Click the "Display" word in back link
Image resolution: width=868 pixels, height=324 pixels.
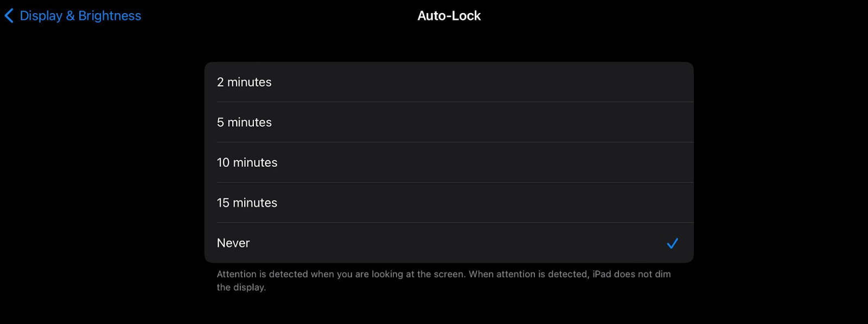tap(41, 16)
